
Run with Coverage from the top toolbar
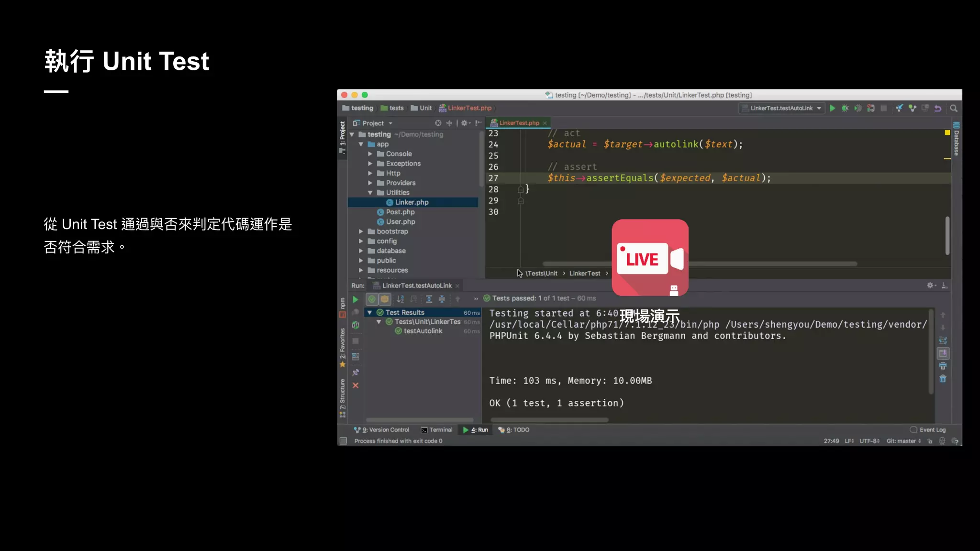click(x=858, y=109)
